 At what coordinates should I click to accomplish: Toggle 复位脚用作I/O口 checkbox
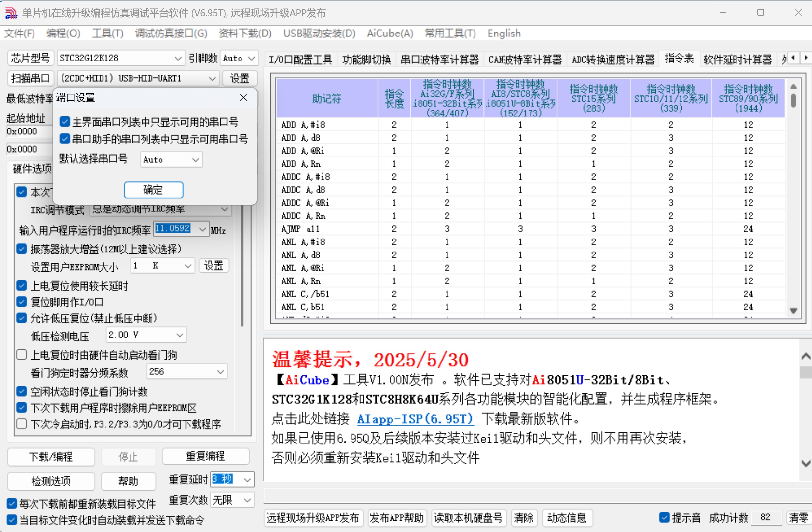coord(21,301)
